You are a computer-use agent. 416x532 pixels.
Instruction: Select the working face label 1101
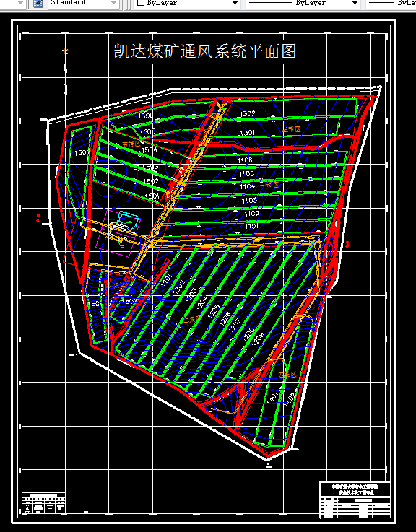[251, 226]
